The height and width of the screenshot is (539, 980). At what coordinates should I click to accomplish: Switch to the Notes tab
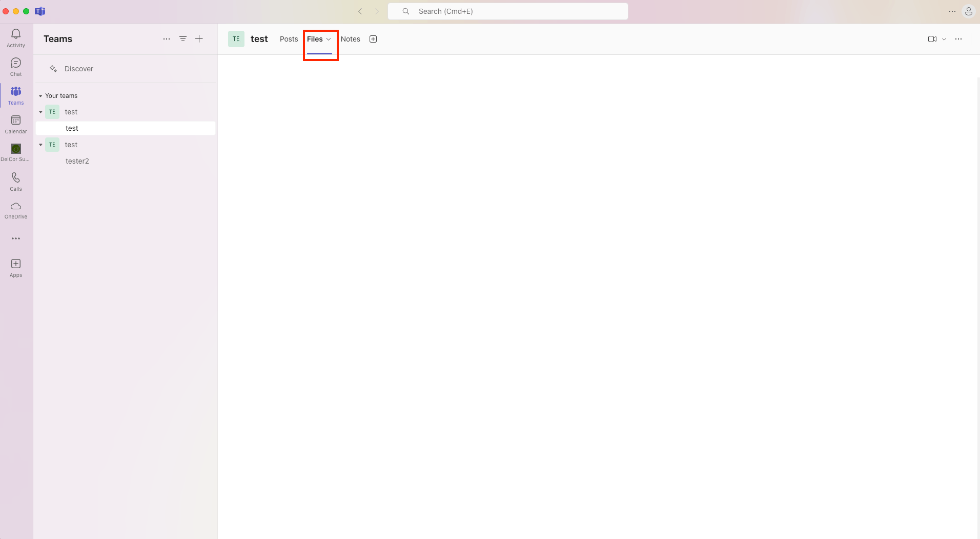(351, 39)
